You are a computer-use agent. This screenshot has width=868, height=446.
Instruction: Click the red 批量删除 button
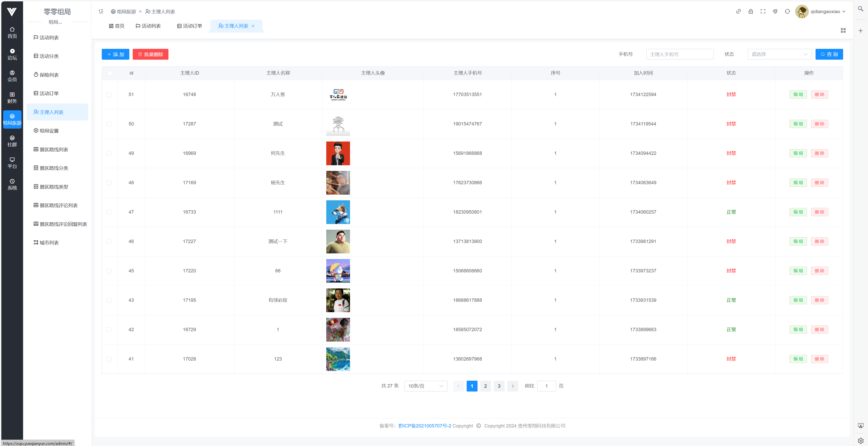click(150, 54)
